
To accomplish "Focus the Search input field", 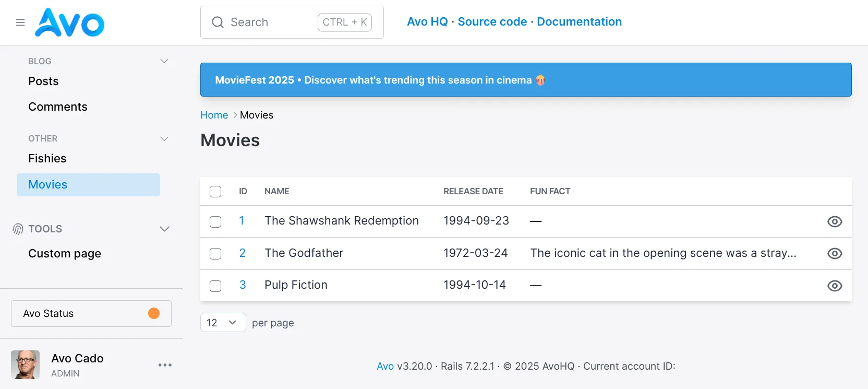I will coord(292,22).
